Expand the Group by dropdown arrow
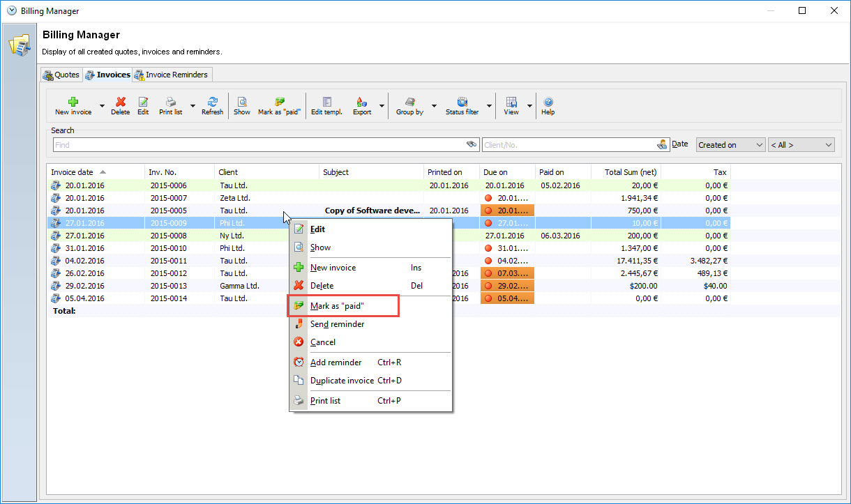 coord(434,107)
